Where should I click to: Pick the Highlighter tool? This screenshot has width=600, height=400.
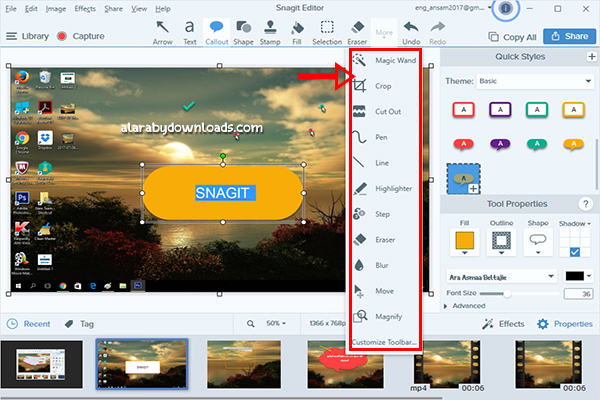pos(385,188)
